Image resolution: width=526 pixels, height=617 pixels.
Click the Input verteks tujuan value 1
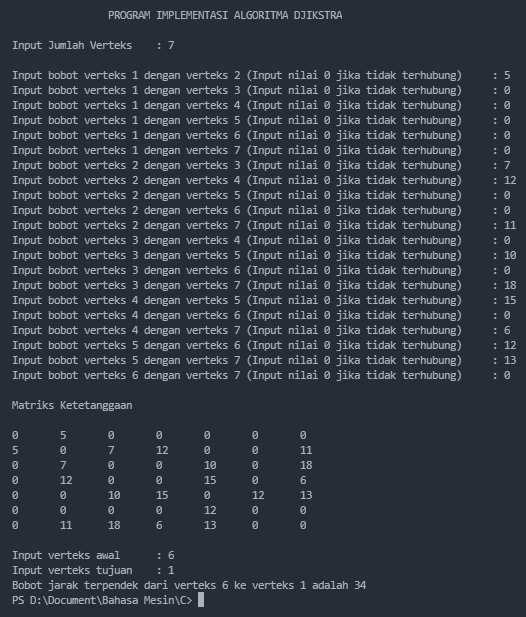[x=171, y=570]
